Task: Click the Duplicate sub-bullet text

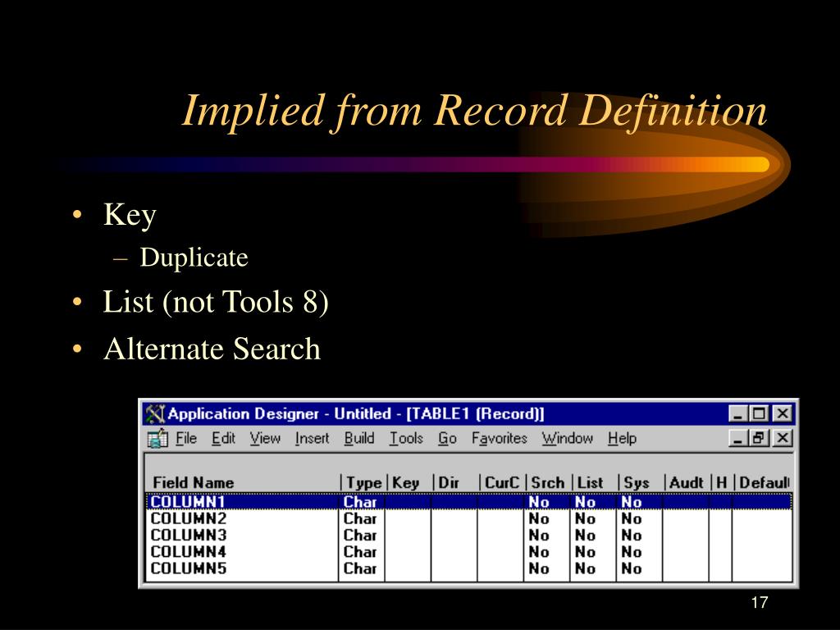Action: click(x=194, y=258)
